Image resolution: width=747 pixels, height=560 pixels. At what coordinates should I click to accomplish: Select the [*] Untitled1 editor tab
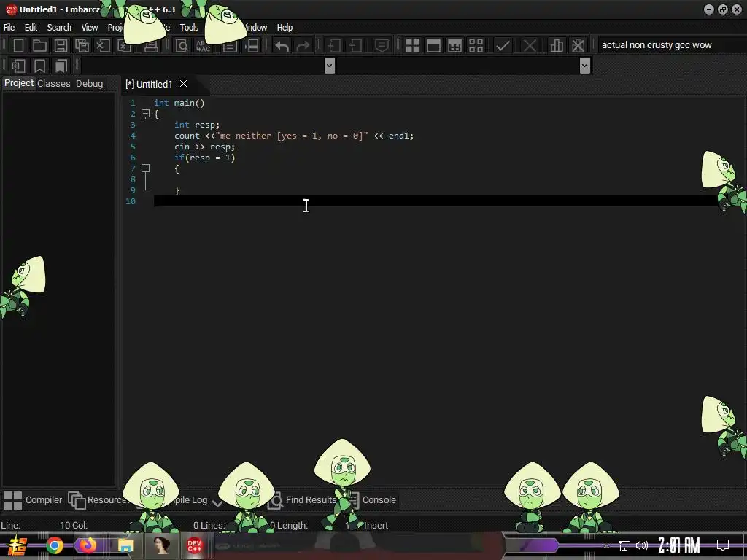coord(149,85)
